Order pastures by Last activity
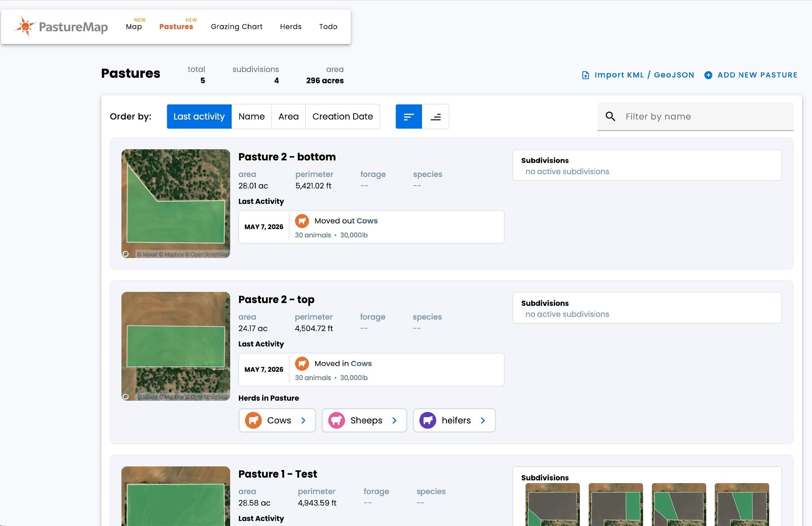 pos(199,117)
